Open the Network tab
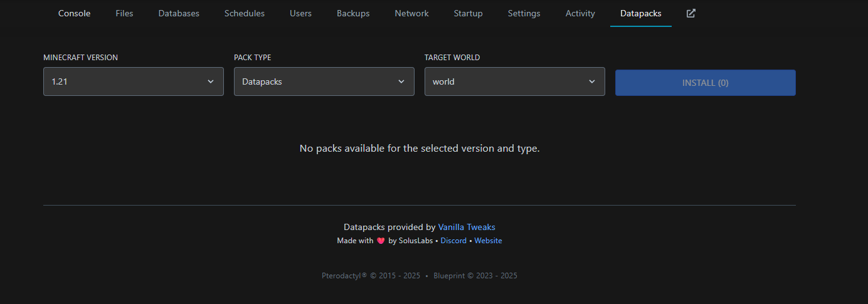The image size is (868, 304). (411, 13)
